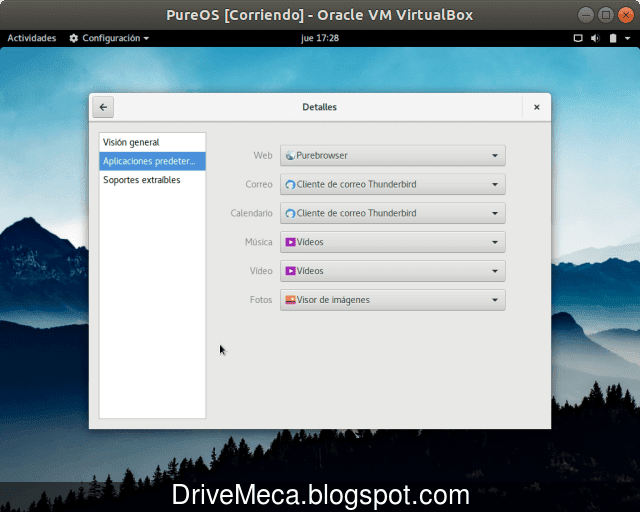Open the Calendario default app dropdown

click(393, 213)
